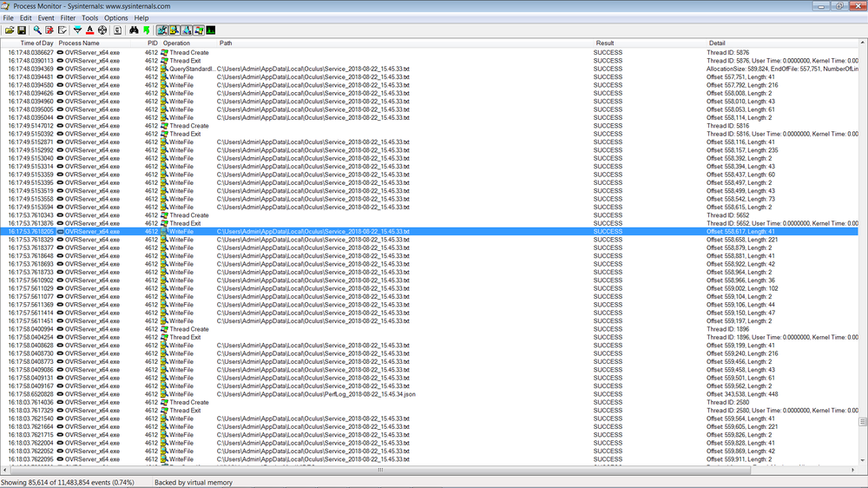Toggle the Autoscroll toolbar icon
Screen dimensions: 868x488
(x=49, y=30)
